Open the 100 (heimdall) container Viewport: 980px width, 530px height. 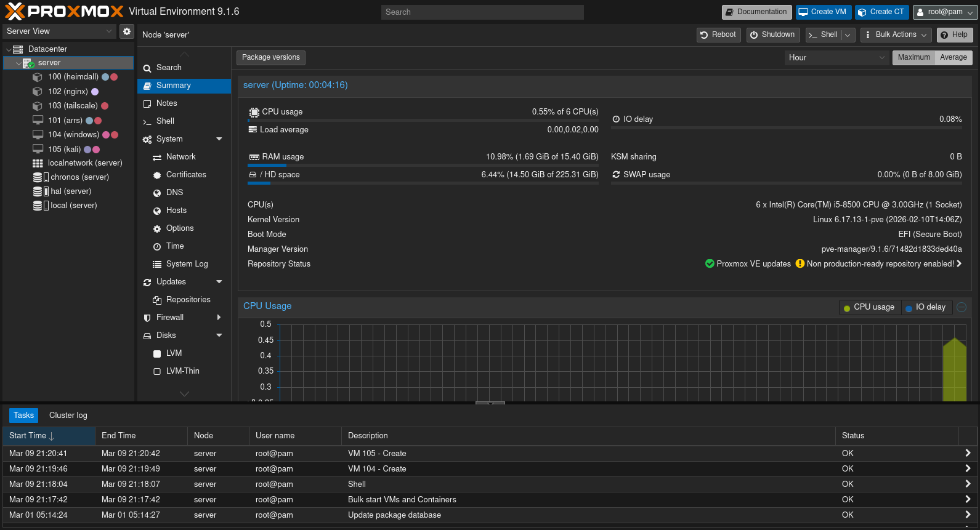pyautogui.click(x=73, y=77)
